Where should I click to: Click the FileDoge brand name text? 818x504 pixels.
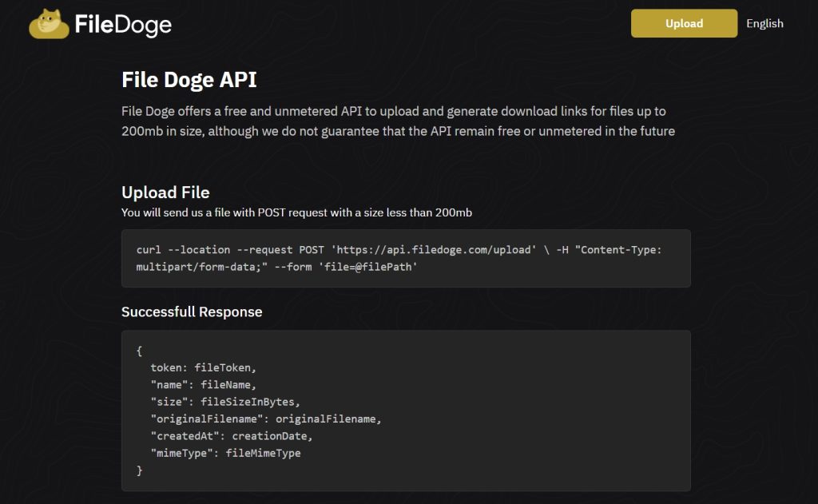[x=123, y=25]
